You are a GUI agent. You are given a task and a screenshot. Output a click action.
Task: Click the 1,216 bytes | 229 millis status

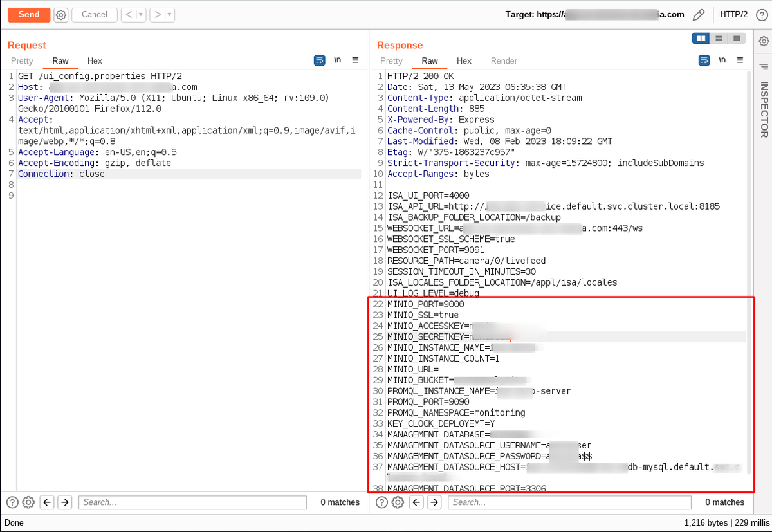726,523
